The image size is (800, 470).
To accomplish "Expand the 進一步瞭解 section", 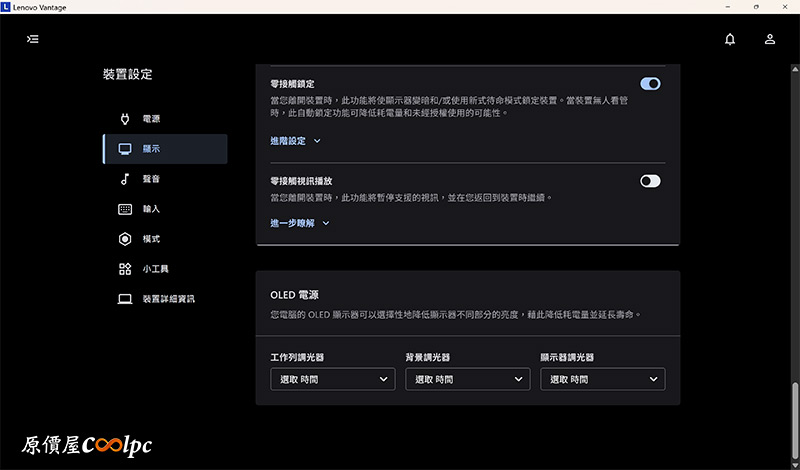I will coord(299,223).
